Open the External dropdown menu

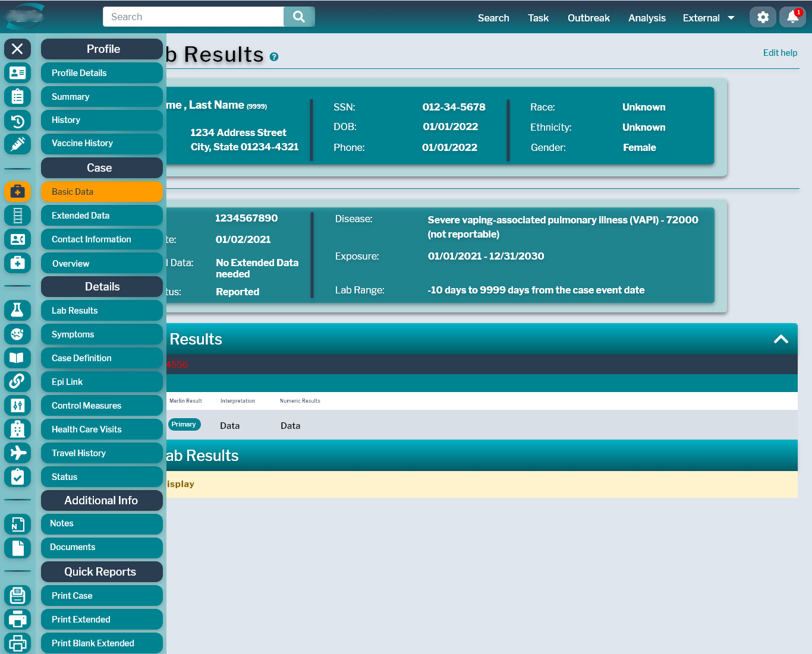[709, 18]
